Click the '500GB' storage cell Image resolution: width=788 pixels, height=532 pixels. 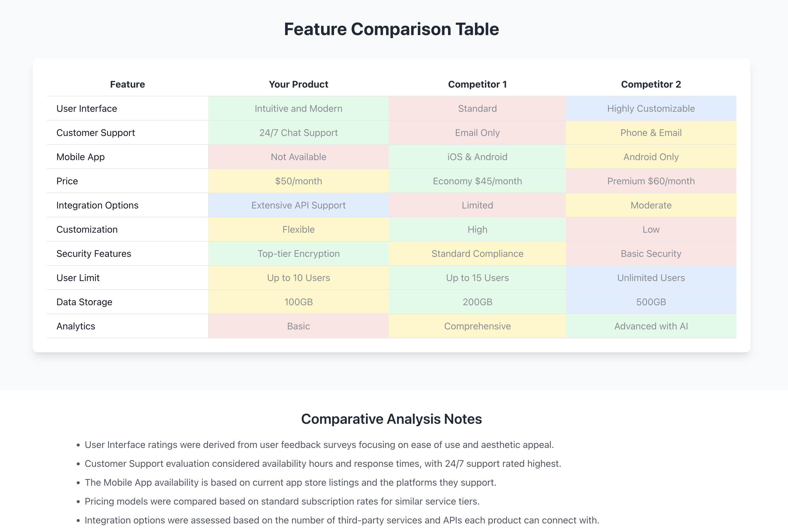click(651, 302)
